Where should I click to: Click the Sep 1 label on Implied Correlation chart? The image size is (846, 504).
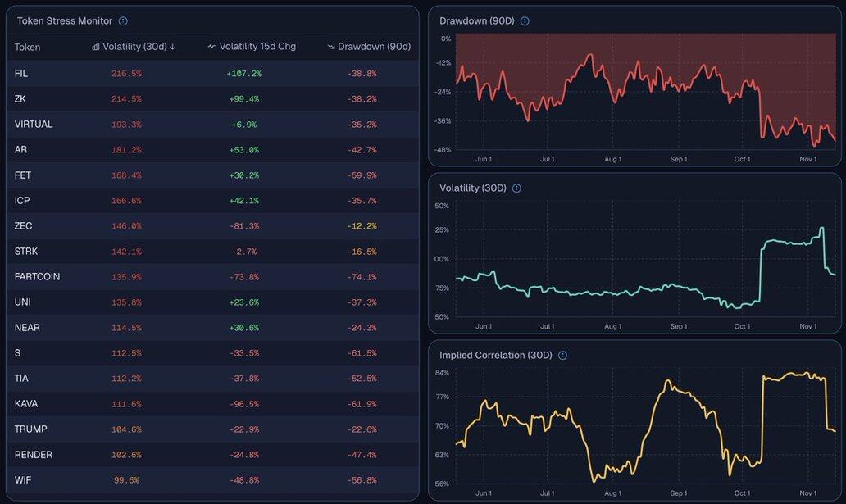(x=678, y=493)
